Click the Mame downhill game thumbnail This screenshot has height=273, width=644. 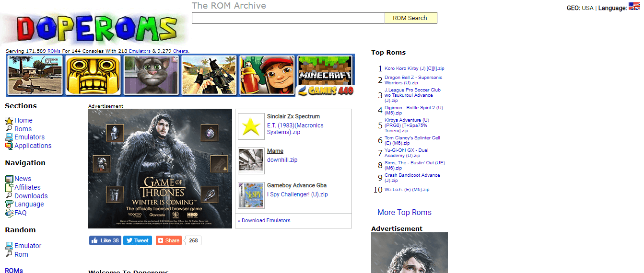(251, 161)
